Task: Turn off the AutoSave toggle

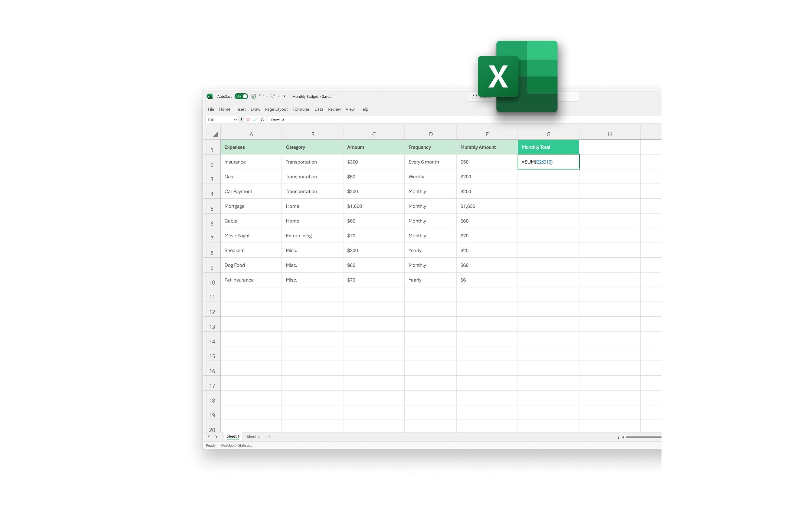Action: (x=241, y=96)
